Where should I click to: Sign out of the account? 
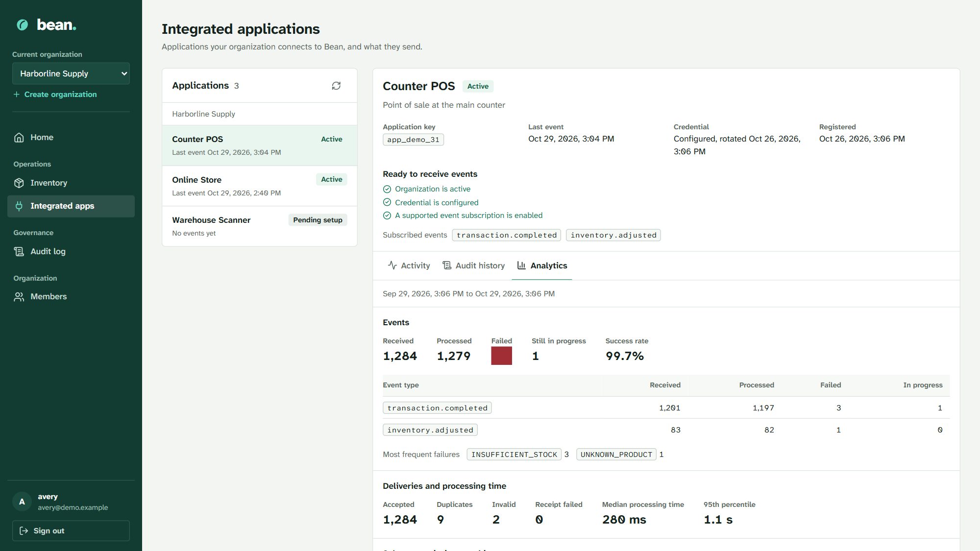(71, 531)
